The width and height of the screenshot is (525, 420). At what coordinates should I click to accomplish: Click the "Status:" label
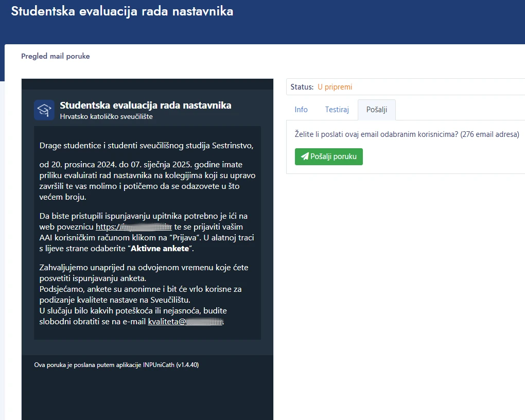pyautogui.click(x=302, y=87)
